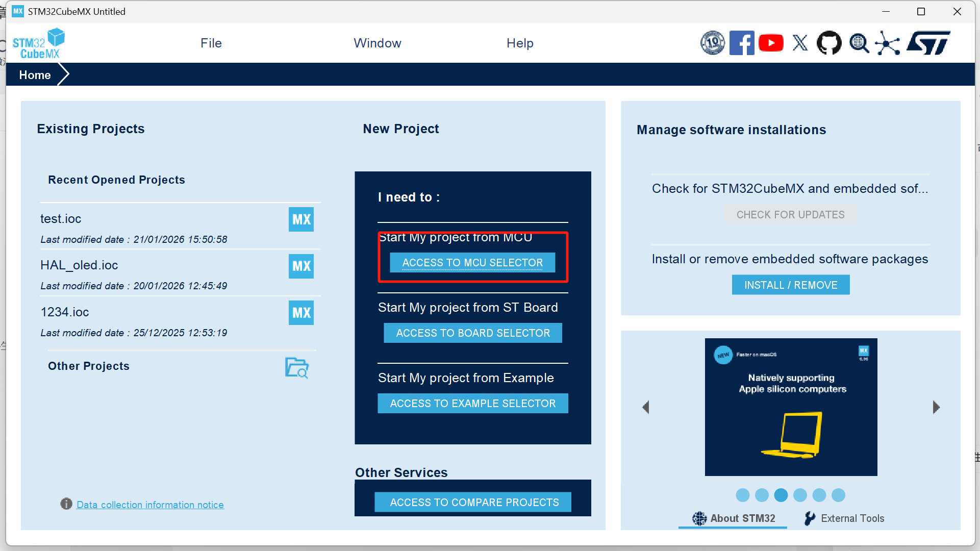Open test.ioc via its MX icon
Image resolution: width=980 pixels, height=551 pixels.
(301, 219)
